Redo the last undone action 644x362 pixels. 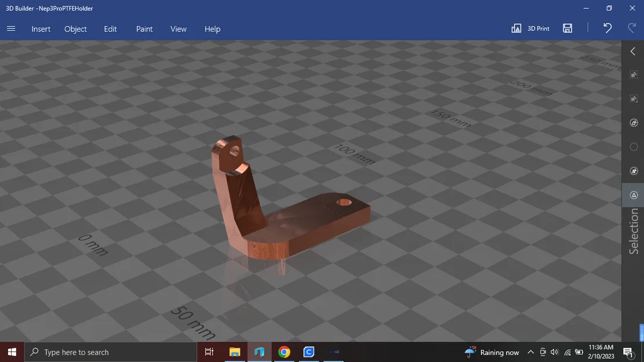[632, 28]
